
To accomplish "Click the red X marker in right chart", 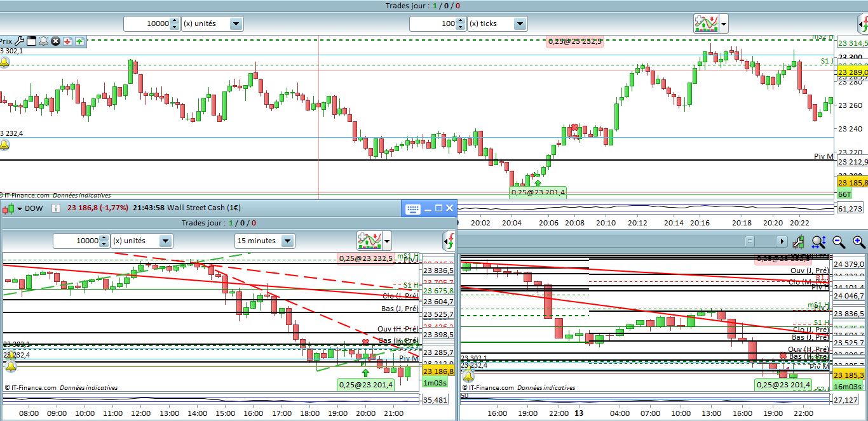I will [783, 356].
